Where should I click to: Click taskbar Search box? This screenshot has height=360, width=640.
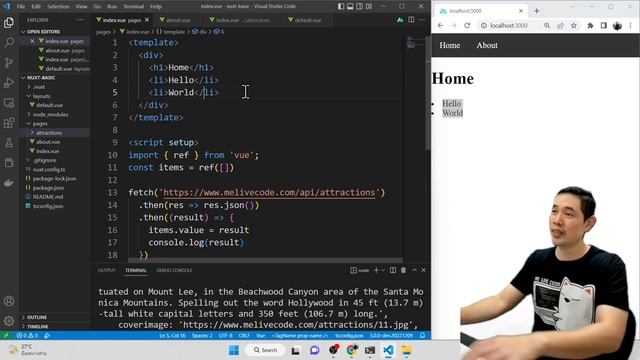[x=265, y=350]
